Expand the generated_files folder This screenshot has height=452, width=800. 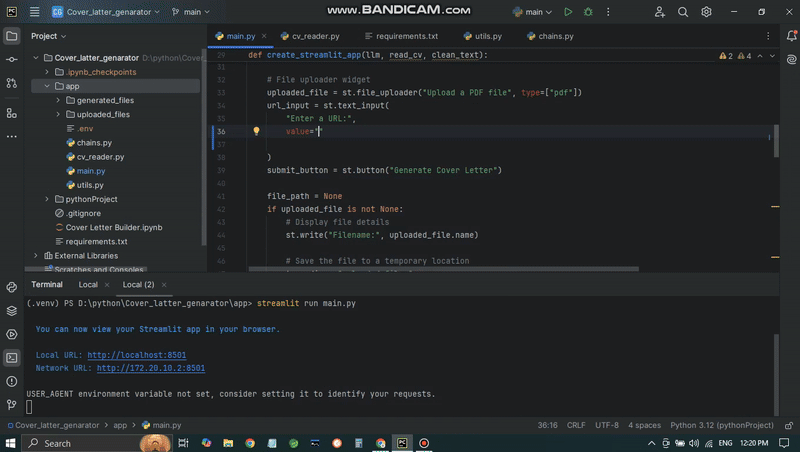(58, 101)
